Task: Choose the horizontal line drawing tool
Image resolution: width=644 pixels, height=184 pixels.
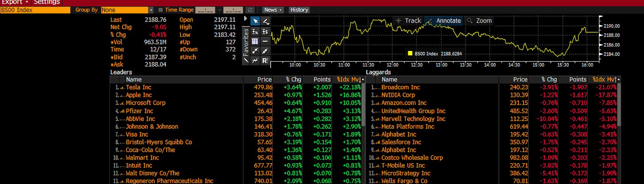Action: [x=265, y=41]
